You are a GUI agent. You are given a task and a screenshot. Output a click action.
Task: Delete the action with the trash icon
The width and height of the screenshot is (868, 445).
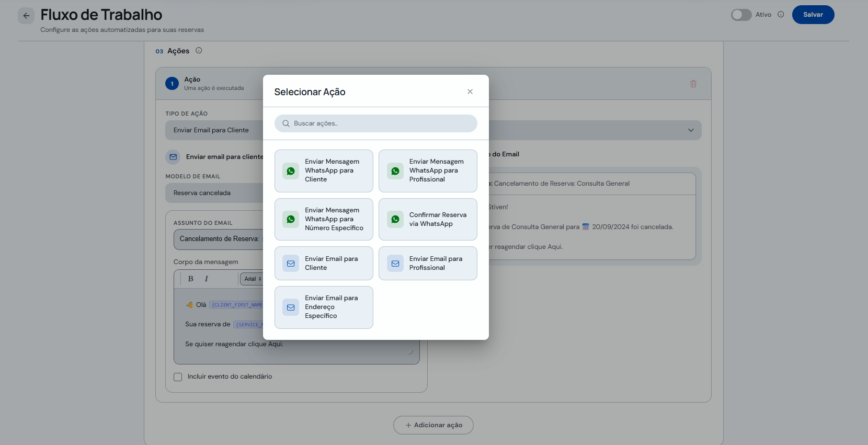click(x=693, y=84)
